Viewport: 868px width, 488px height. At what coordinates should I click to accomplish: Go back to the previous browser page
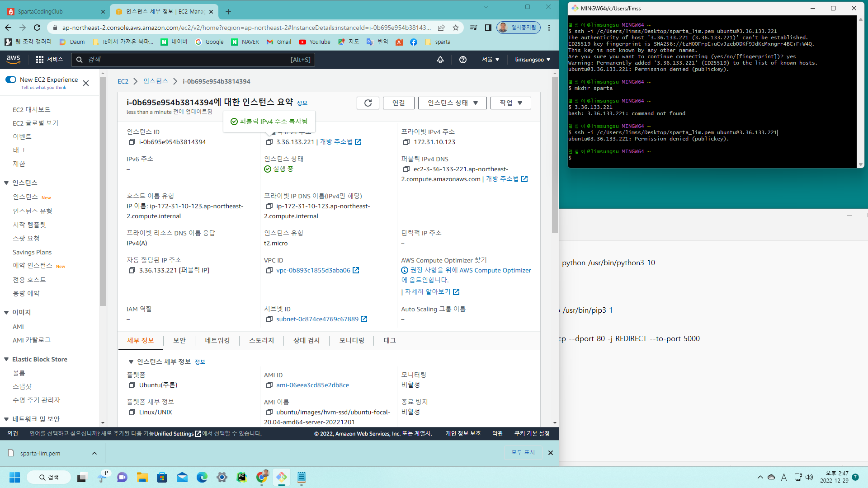[8, 28]
